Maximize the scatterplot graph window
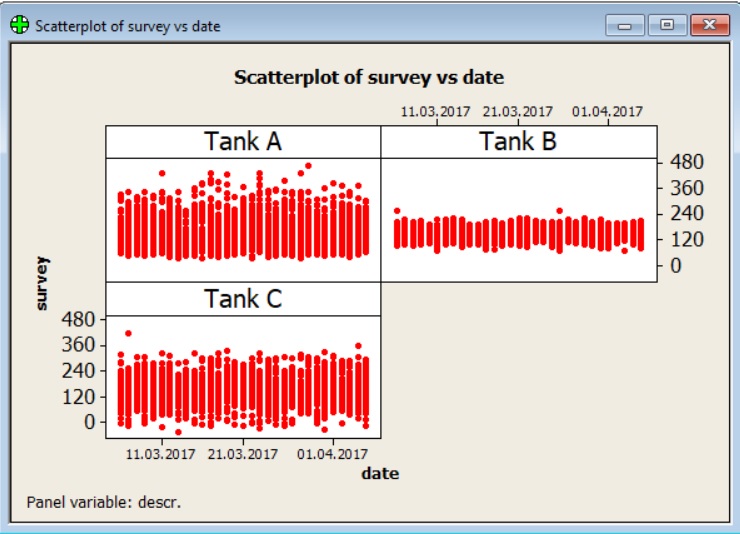Image resolution: width=740 pixels, height=534 pixels. tap(667, 26)
